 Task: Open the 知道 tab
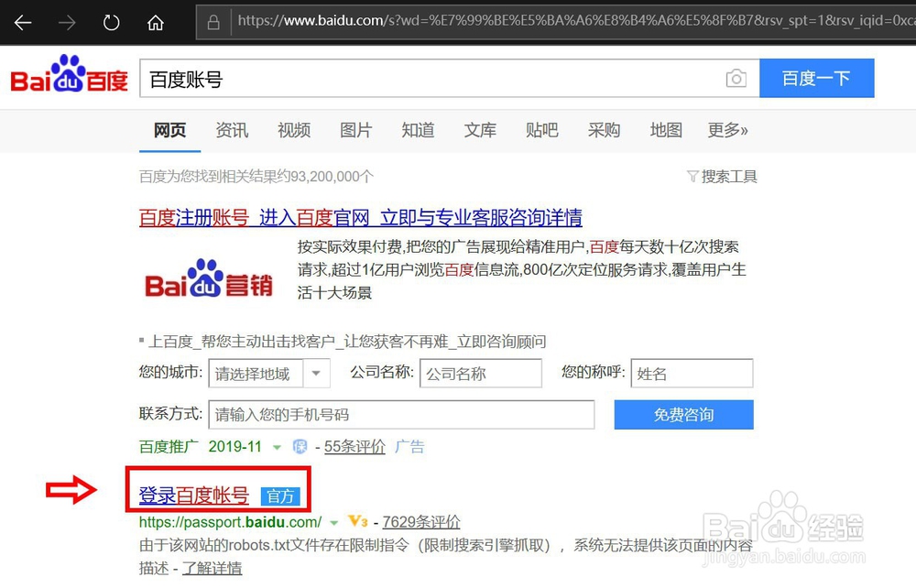click(x=418, y=130)
